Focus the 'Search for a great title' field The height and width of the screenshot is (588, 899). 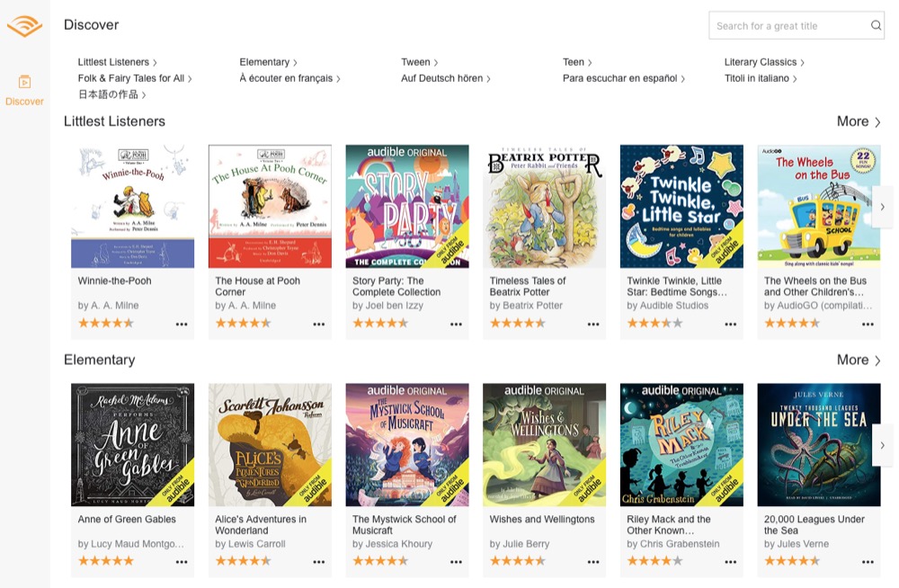[787, 26]
